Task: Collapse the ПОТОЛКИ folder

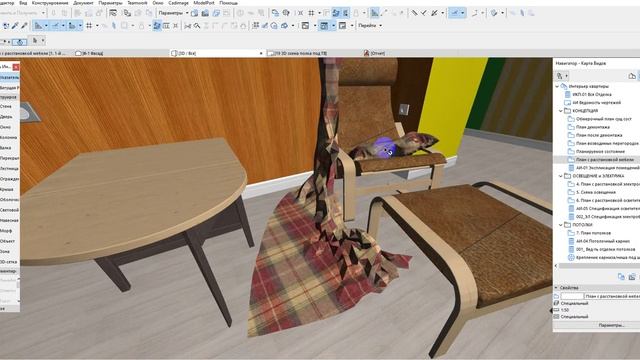Action: [561, 225]
